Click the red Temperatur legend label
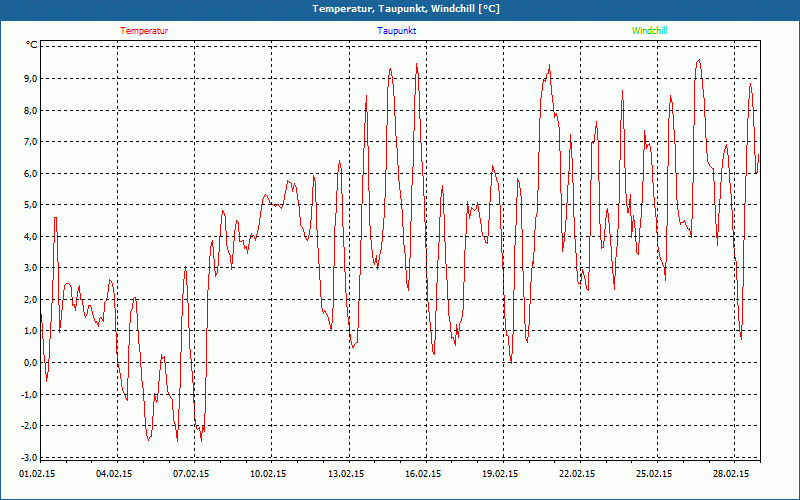The width and height of the screenshot is (800, 500). tap(144, 31)
